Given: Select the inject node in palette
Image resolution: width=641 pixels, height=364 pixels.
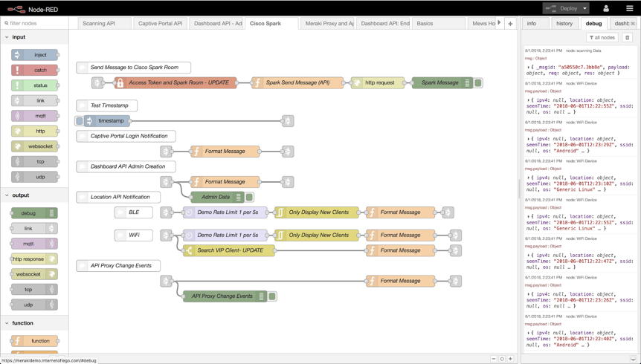Looking at the screenshot, I should point(34,55).
